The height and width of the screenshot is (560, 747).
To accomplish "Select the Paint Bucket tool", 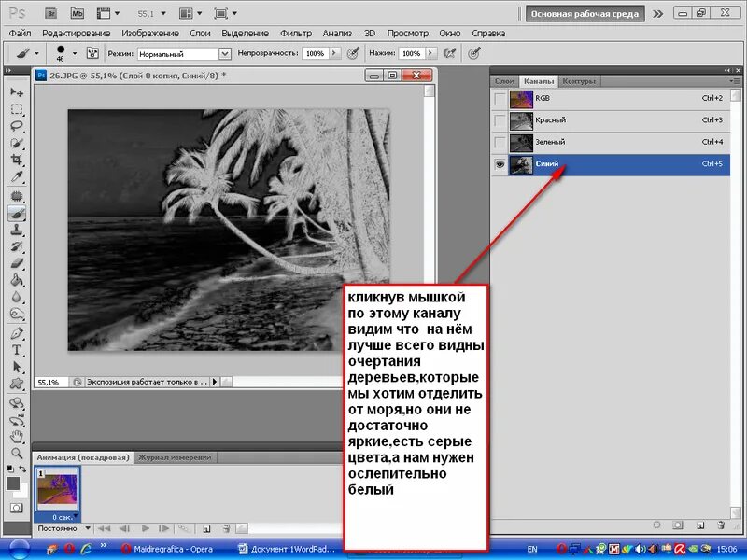I will (x=17, y=280).
